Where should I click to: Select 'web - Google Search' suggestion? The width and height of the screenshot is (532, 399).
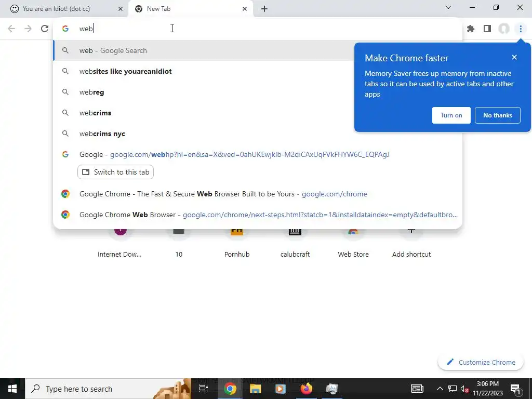pos(204,50)
